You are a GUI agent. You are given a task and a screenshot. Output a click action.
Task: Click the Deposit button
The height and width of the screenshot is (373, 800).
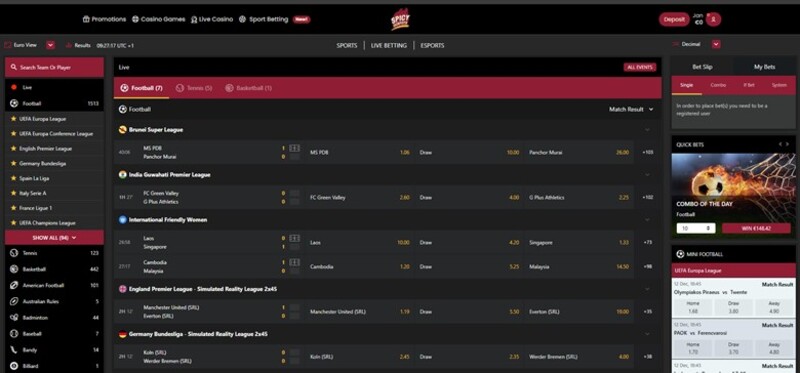click(x=674, y=19)
